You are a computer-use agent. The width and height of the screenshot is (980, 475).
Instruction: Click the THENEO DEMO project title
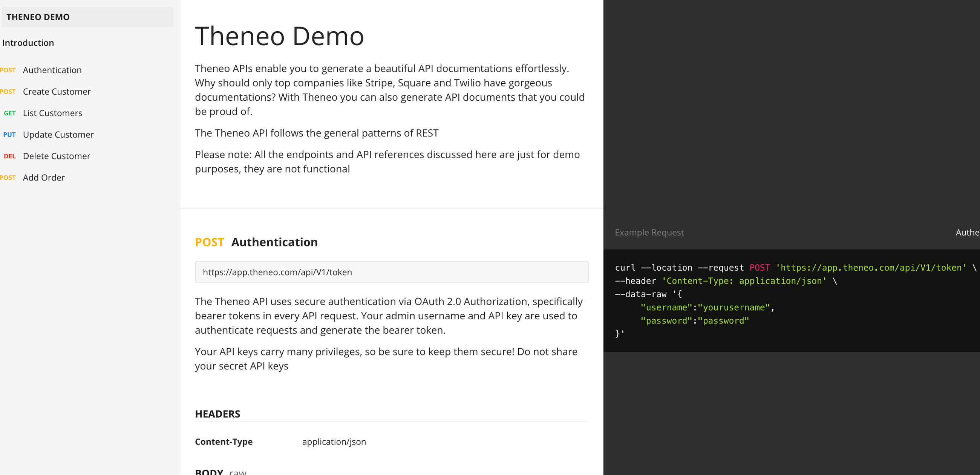pyautogui.click(x=38, y=17)
